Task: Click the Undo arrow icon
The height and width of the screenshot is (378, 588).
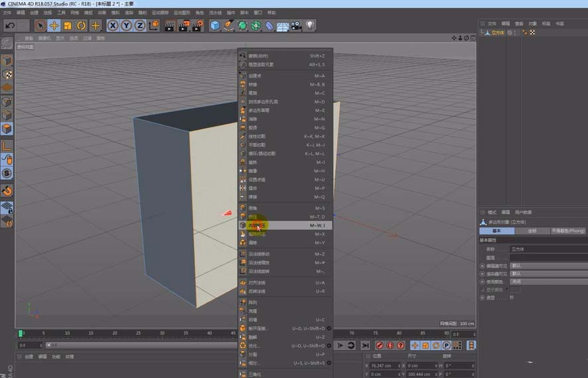Action: click(10, 26)
